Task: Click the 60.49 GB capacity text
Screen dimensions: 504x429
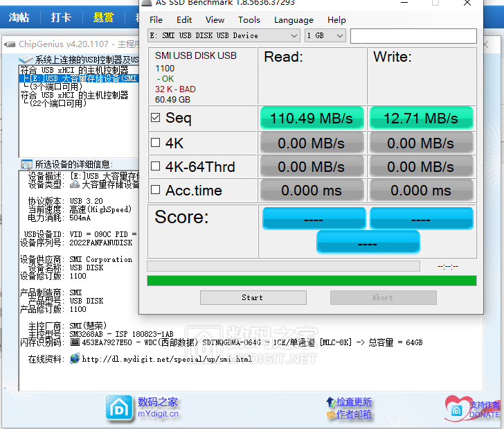Action: pyautogui.click(x=172, y=99)
